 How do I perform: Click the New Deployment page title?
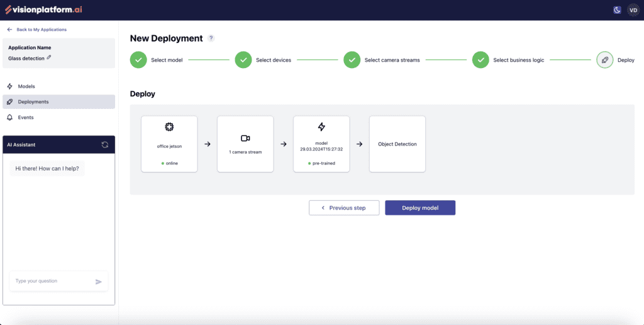click(166, 38)
